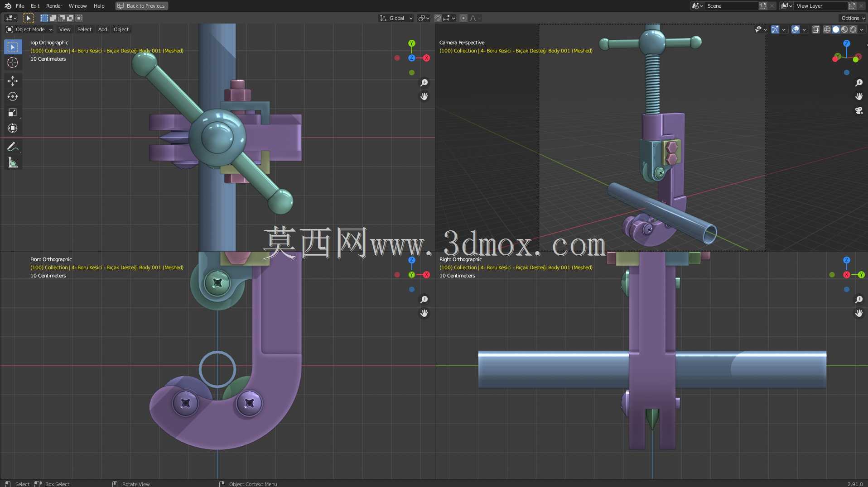Pick the Annotate pencil tool

point(13,147)
